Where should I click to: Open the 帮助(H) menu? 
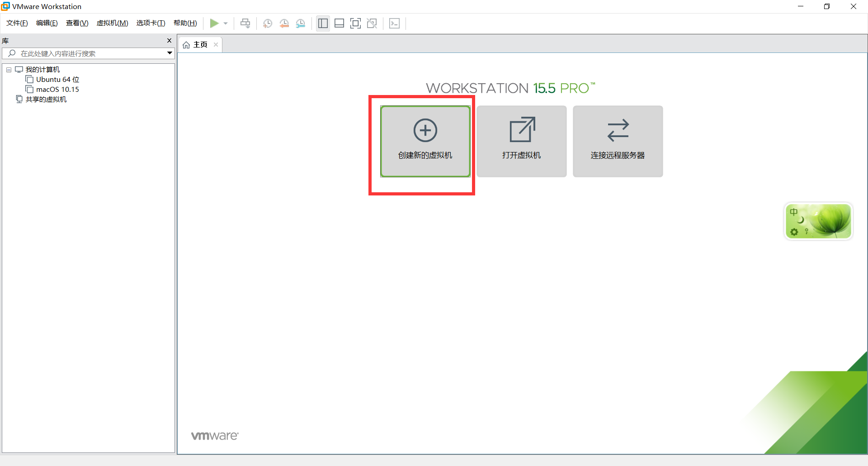point(185,23)
